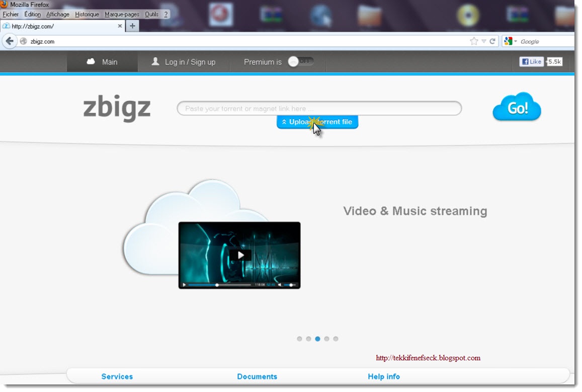
Task: Open the Historique menu
Action: click(87, 14)
